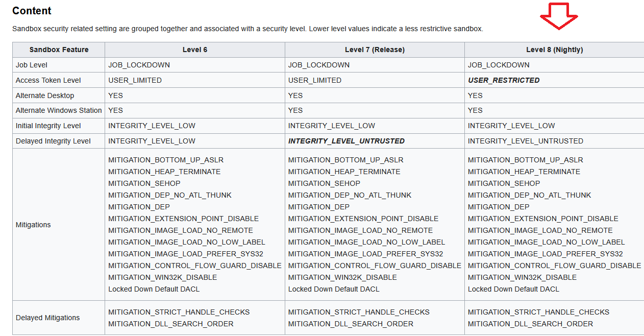Select the Access Token Level row label
644x336 pixels.
(48, 80)
